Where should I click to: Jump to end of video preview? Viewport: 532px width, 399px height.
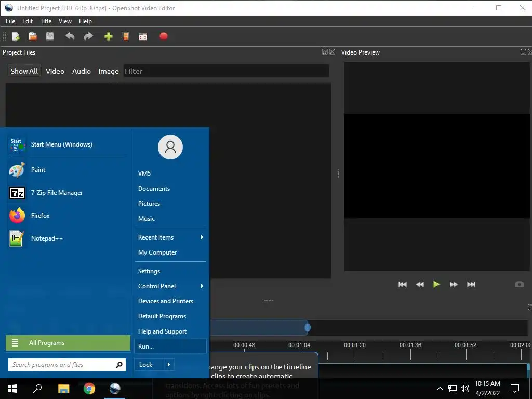click(x=471, y=284)
